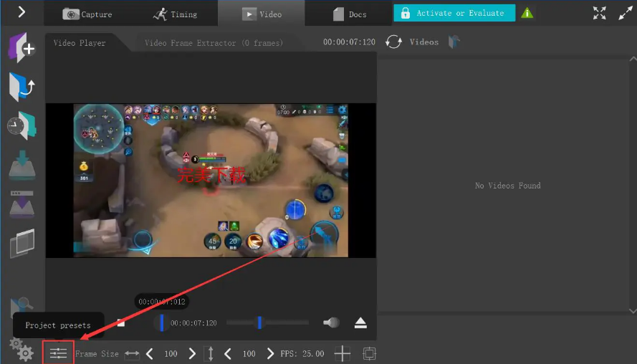Click the green info warning triangle
This screenshot has width=637, height=364.
click(x=527, y=13)
